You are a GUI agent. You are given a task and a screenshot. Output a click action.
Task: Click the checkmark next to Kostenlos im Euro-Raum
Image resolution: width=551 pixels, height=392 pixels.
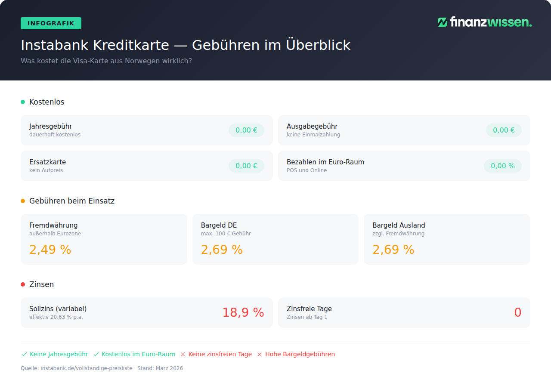(x=96, y=354)
